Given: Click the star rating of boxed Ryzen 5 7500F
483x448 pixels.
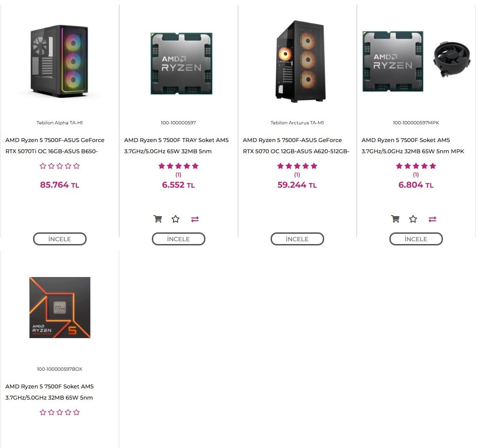Looking at the screenshot, I should pos(60,412).
